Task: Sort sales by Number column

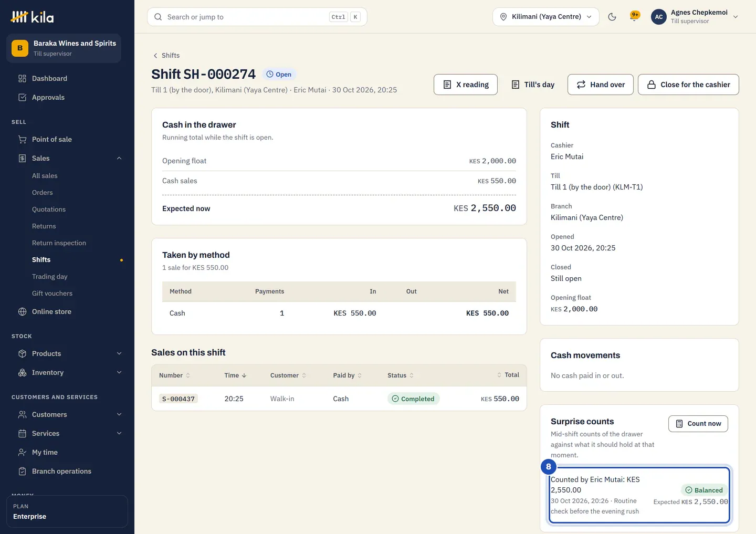Action: pos(175,375)
